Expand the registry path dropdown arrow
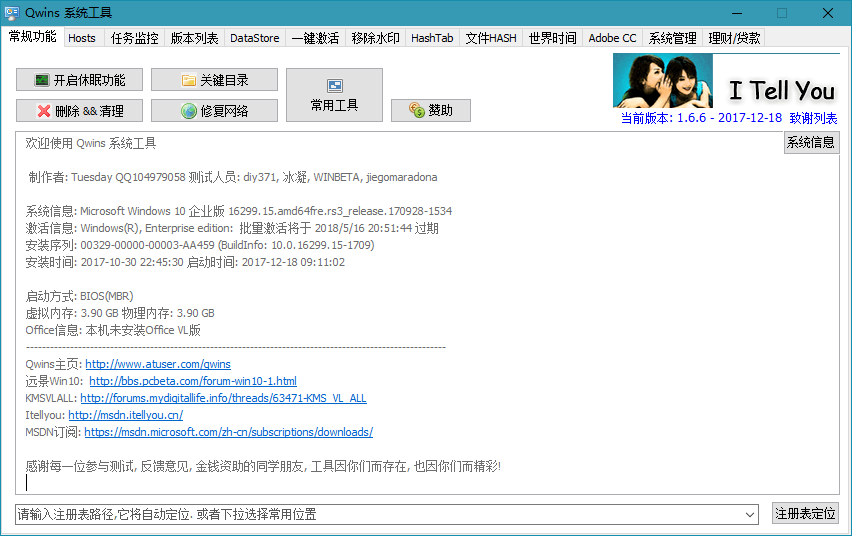The width and height of the screenshot is (852, 536). [750, 514]
